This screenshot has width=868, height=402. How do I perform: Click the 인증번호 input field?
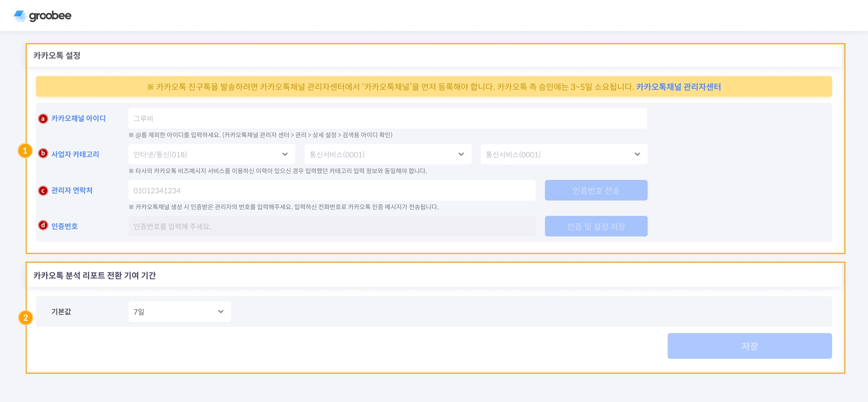pos(332,226)
